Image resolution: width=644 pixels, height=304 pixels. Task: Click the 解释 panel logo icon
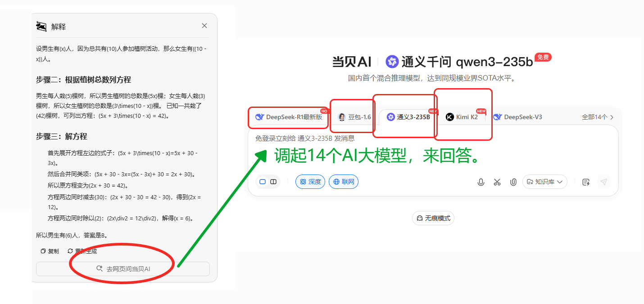[41, 27]
